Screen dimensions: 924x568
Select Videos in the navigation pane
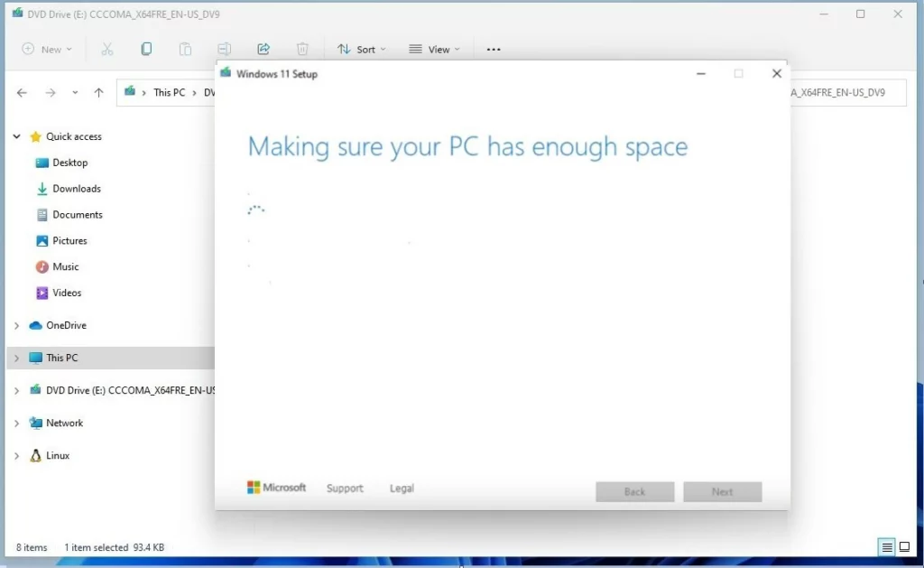click(66, 293)
